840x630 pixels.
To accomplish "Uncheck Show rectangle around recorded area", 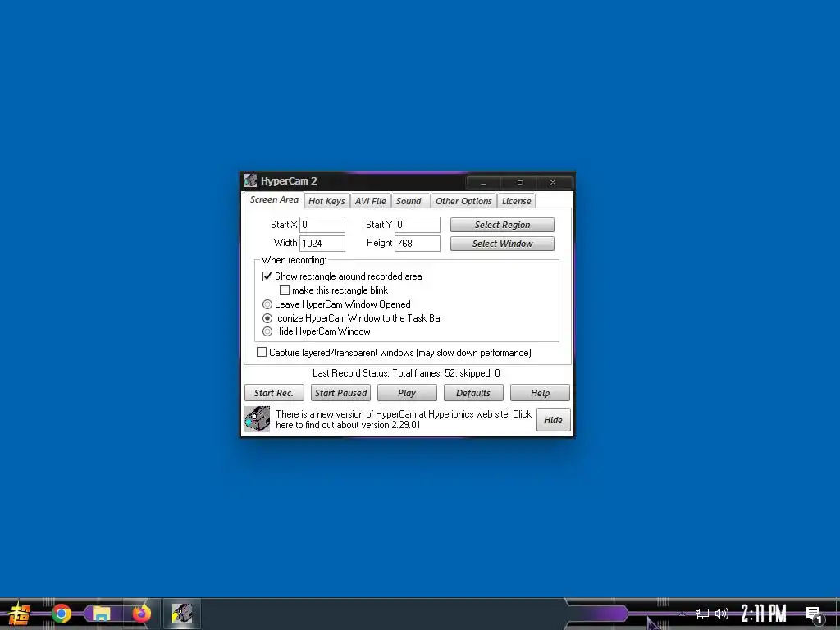I will 267,276.
